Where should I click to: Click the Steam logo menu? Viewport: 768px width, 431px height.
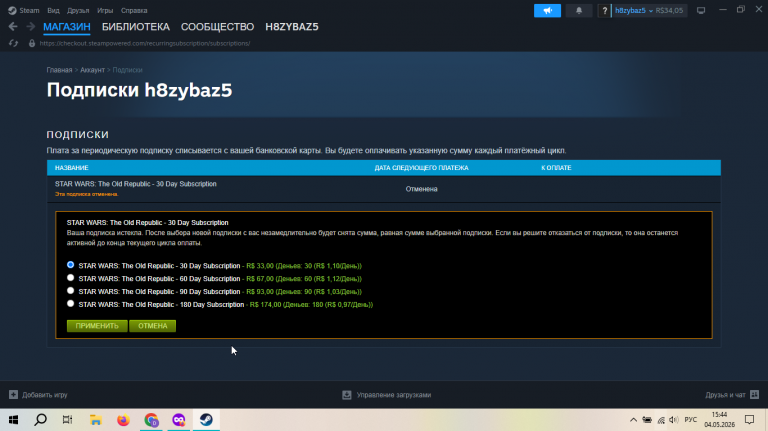point(12,10)
